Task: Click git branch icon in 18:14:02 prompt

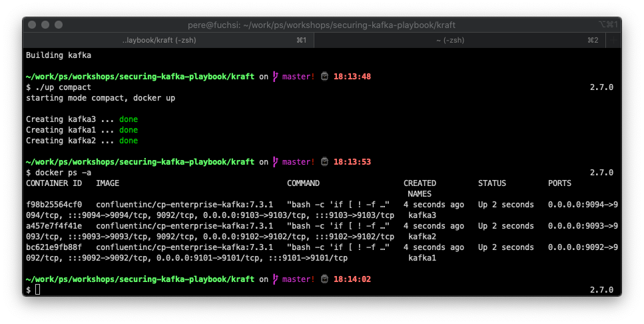Action: (275, 279)
